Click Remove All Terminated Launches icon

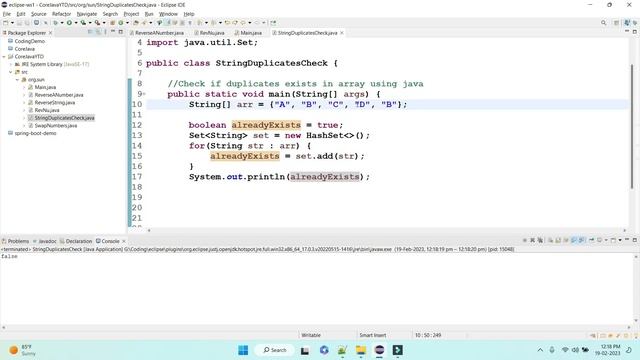(540, 240)
